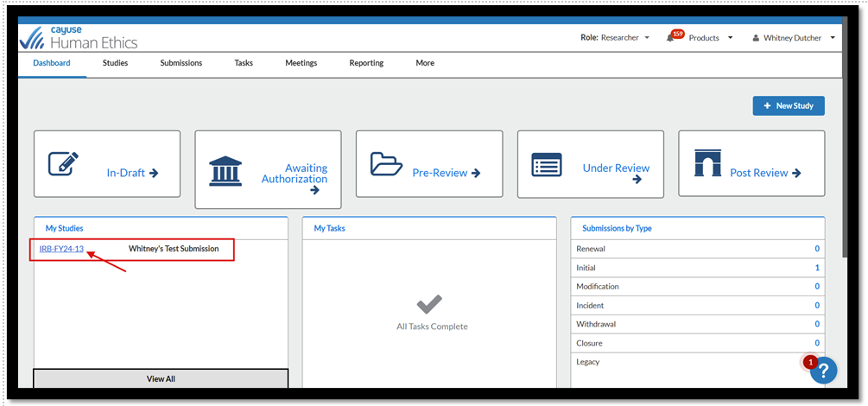Click the Under Review list icon

(x=547, y=164)
